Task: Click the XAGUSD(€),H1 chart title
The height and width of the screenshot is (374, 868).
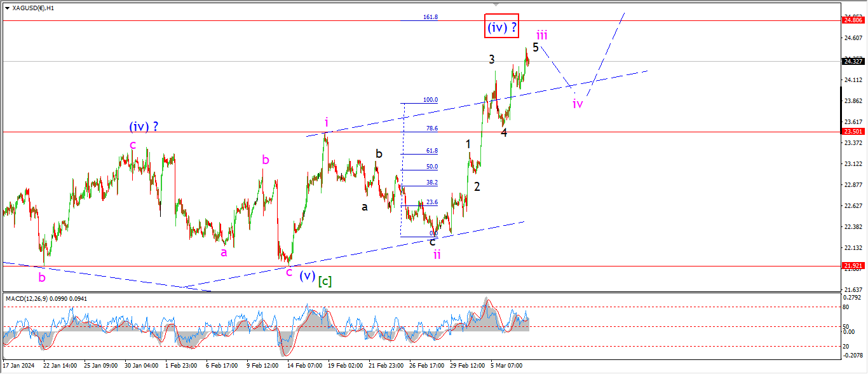Action: tap(32, 8)
